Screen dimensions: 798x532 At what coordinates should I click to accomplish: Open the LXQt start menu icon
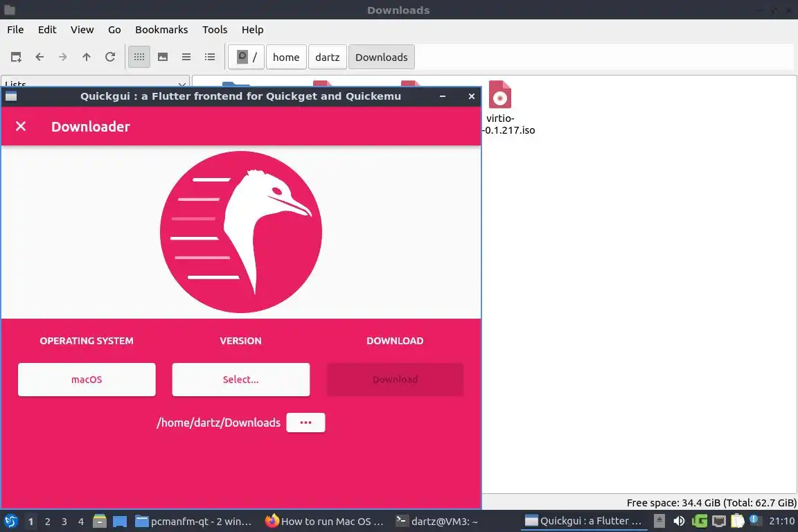(10, 522)
